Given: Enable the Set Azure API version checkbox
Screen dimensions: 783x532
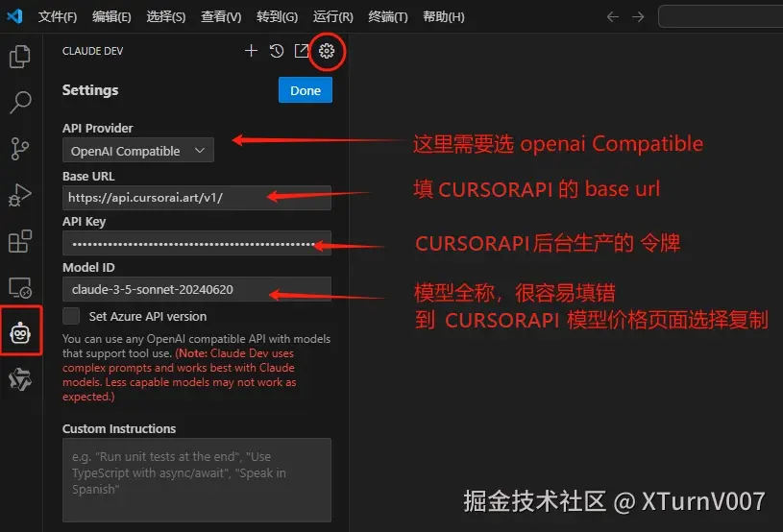Looking at the screenshot, I should click(71, 316).
